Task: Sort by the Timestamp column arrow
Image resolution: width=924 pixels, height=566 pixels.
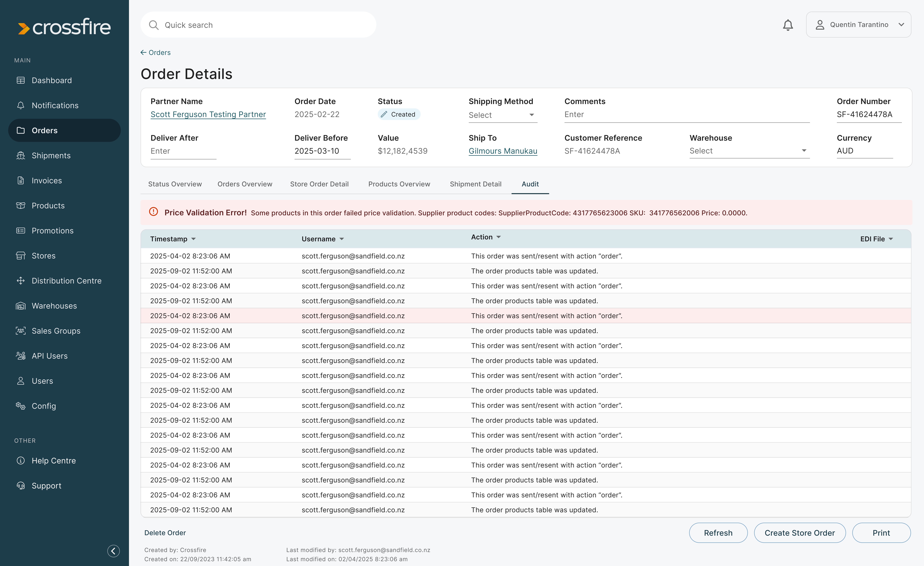Action: coord(193,239)
